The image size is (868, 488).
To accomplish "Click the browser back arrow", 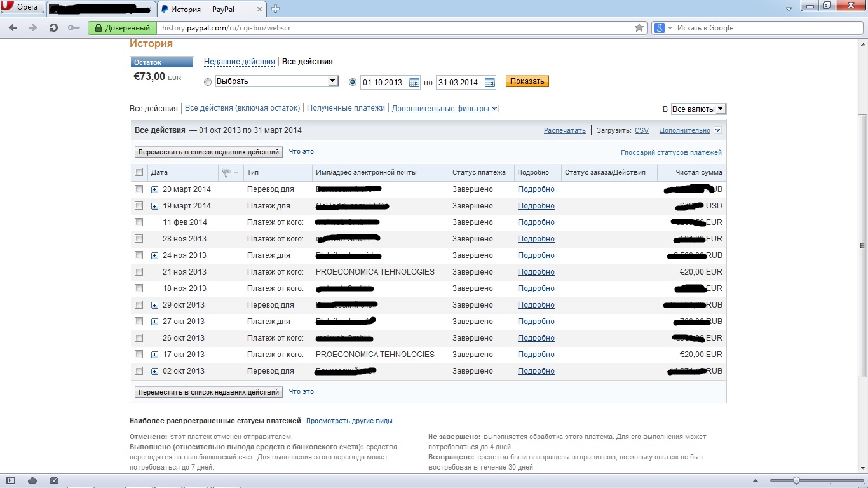I will [x=13, y=28].
